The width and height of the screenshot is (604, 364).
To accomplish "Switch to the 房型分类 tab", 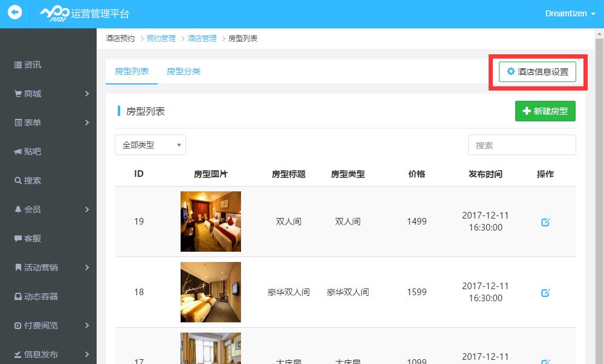I will (x=184, y=71).
